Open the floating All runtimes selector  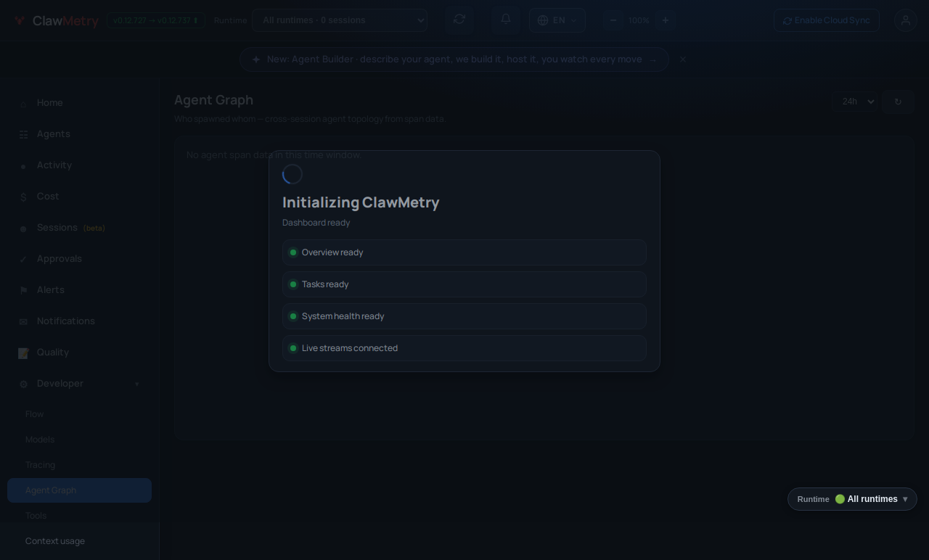click(852, 499)
